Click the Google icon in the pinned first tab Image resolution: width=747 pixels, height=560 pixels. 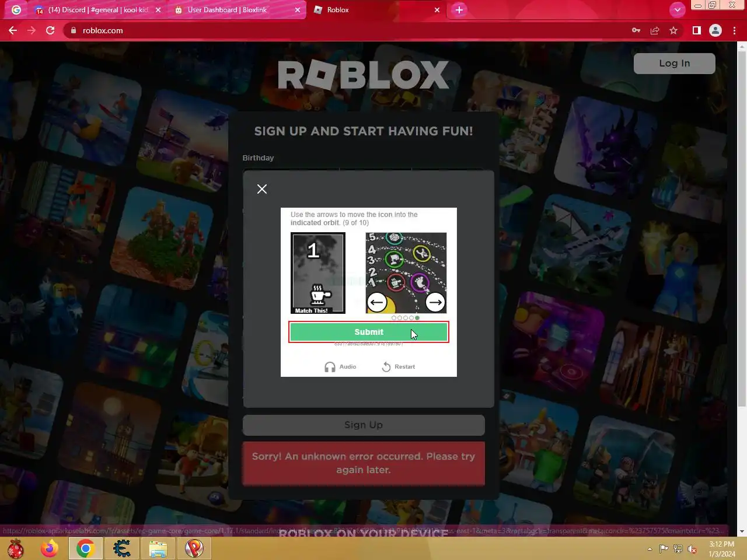pyautogui.click(x=16, y=10)
